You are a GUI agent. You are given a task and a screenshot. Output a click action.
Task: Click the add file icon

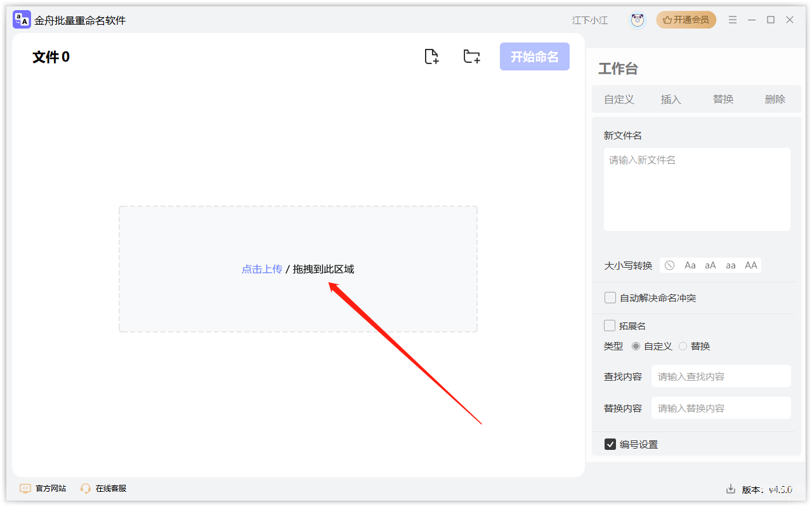pyautogui.click(x=431, y=56)
